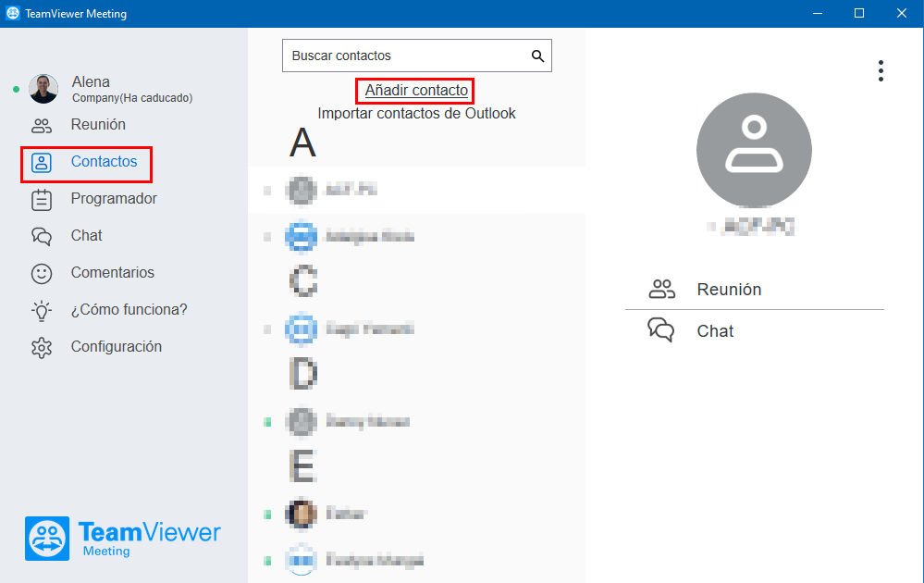Viewport: 924px width, 583px height.
Task: Open the three-dot options menu
Action: [x=881, y=70]
